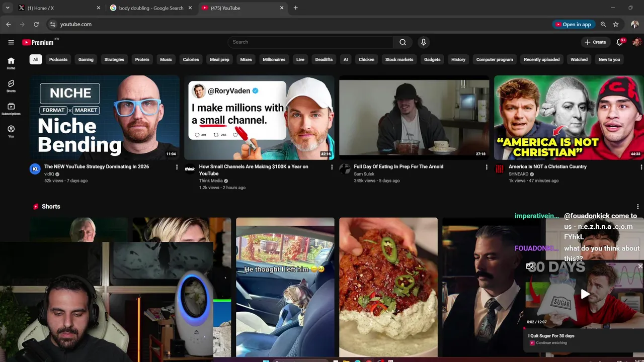Open the YouTube account avatar menu
644x362 pixels.
[636, 42]
